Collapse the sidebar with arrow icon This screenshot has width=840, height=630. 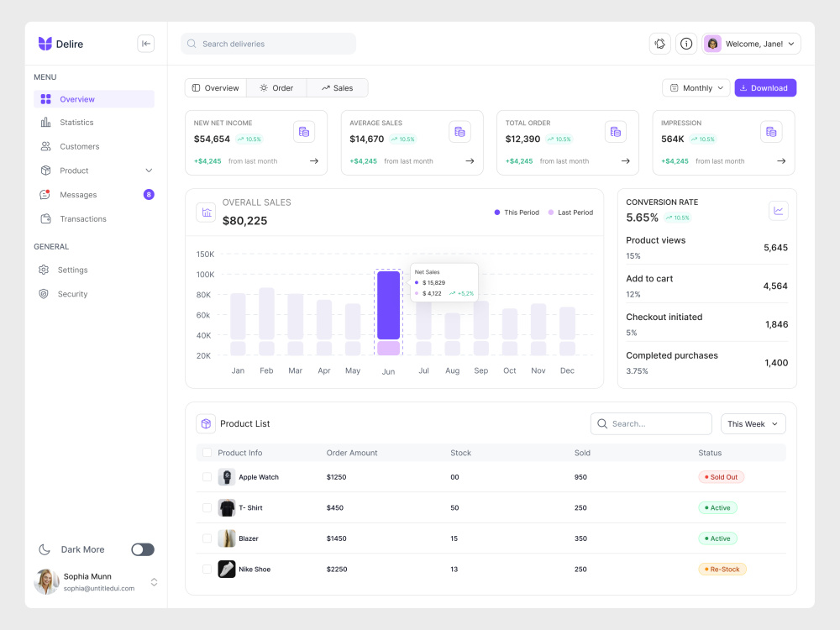(x=145, y=44)
